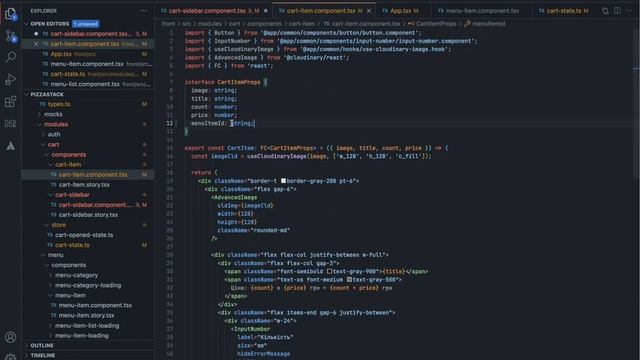Select cart-sidebar.component.tsx in Open Editors

tap(89, 34)
